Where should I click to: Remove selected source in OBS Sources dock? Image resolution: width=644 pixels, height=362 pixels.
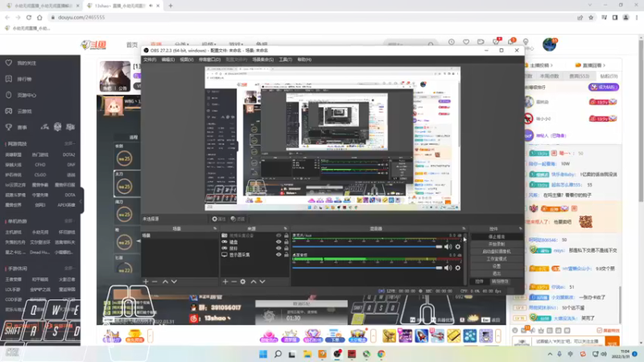(x=234, y=282)
